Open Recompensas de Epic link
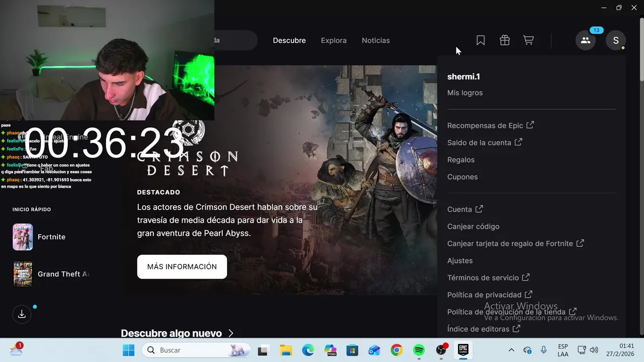Viewport: 644px width, 362px height. 491,125
